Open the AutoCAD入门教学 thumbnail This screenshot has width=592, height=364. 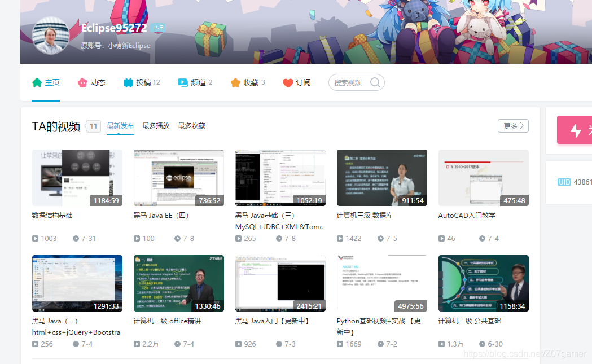484,178
